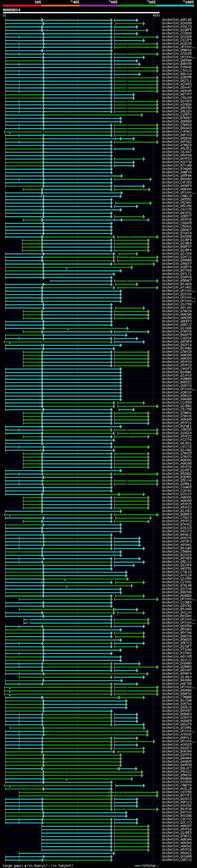Select hit UniRef100_A5CX56
The height and width of the screenshot is (868, 197).
tap(177, 206)
